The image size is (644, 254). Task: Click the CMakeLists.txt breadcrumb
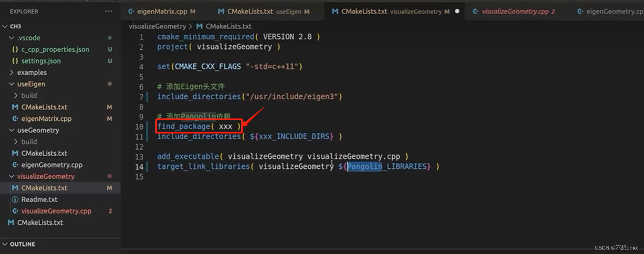(x=228, y=26)
